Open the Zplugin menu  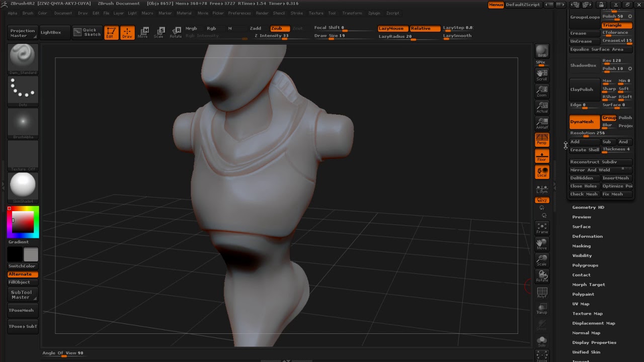pos(374,13)
